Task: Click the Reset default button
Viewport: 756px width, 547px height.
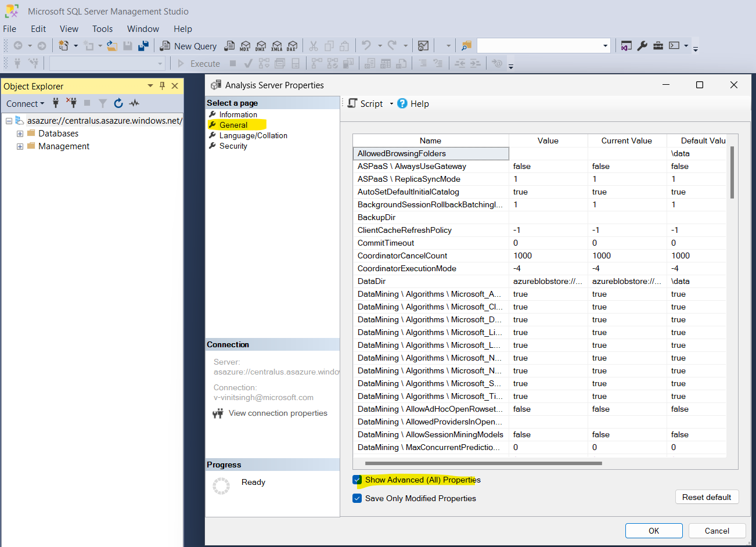Action: point(707,497)
